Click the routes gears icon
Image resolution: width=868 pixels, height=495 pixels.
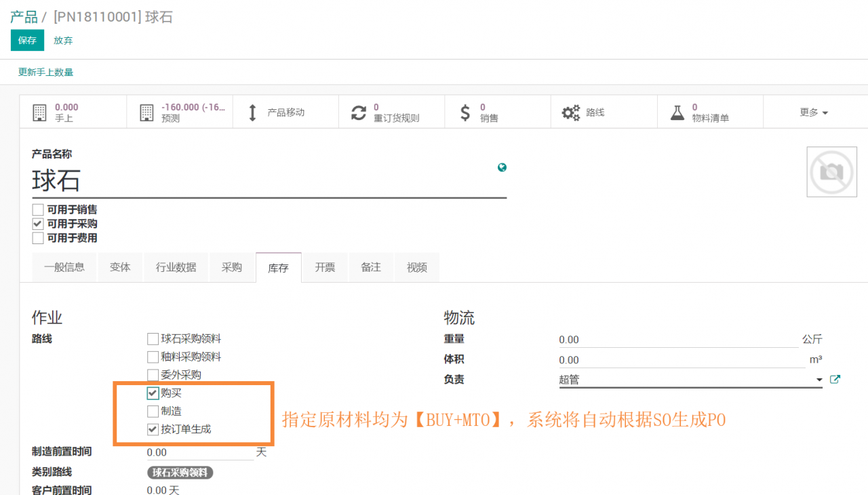571,113
